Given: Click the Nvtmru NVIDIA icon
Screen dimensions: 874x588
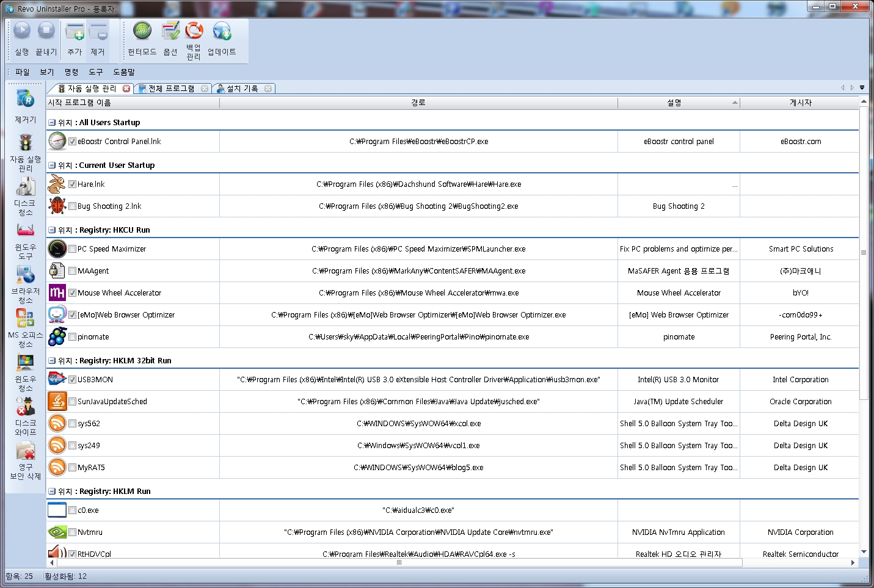Looking at the screenshot, I should 57,532.
